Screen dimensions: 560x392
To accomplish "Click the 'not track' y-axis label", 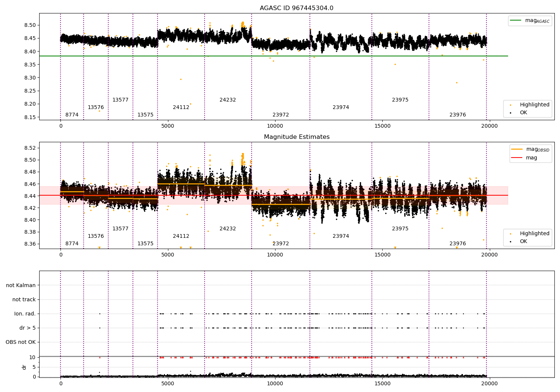I will 24,300.
